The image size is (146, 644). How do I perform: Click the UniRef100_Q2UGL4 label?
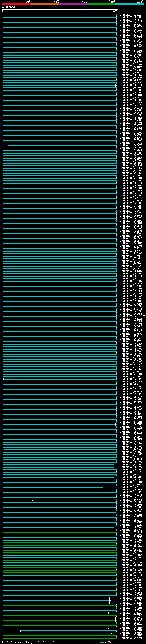click(131, 291)
